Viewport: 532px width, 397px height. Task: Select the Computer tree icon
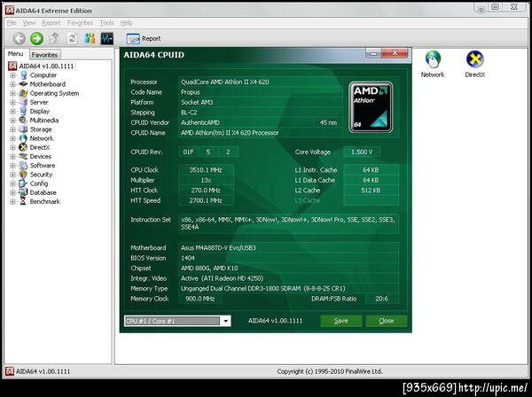coord(23,75)
